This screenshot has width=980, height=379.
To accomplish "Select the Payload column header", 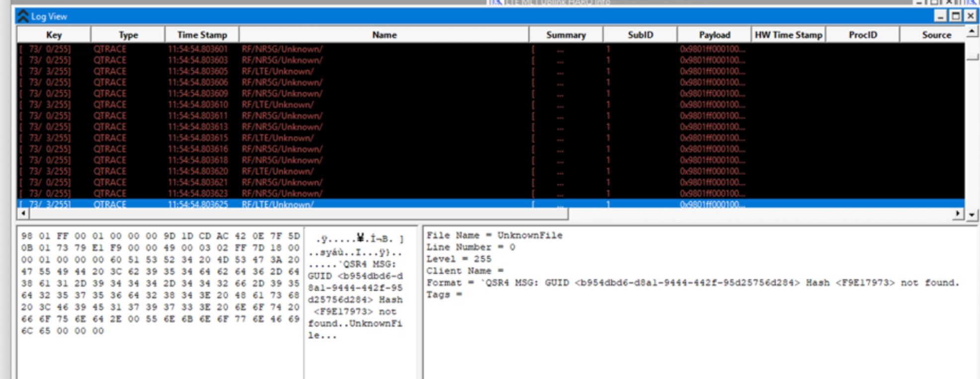I will click(x=714, y=35).
